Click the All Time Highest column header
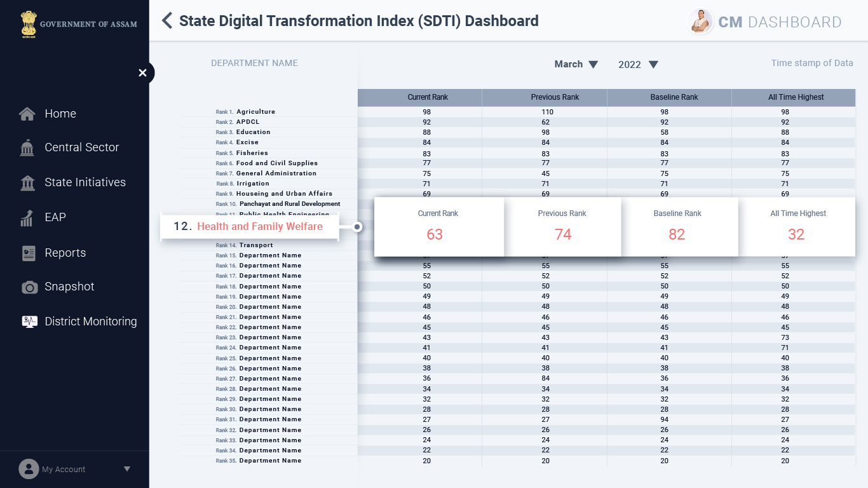Viewport: 868px width, 488px height. click(x=796, y=97)
